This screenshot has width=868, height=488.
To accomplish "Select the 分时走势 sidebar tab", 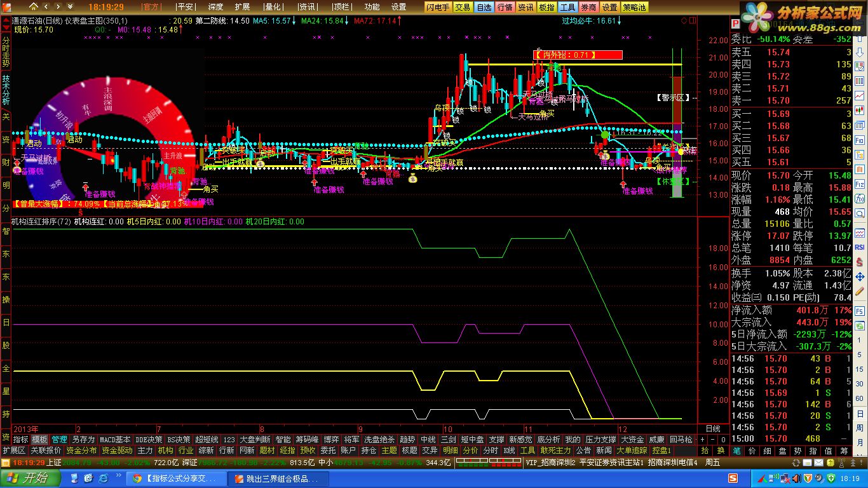I will [x=6, y=51].
